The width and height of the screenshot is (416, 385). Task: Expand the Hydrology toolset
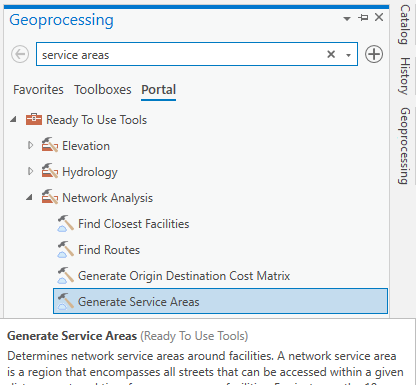30,171
